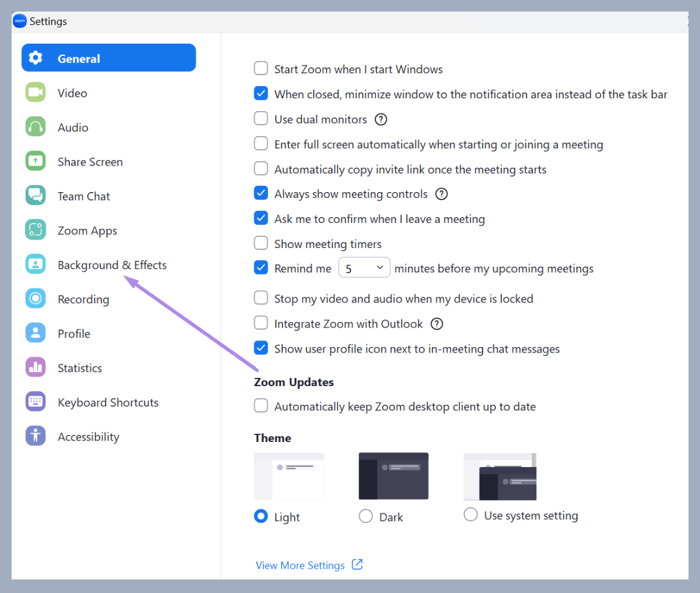
Task: Click the Profile person icon
Action: (x=35, y=333)
